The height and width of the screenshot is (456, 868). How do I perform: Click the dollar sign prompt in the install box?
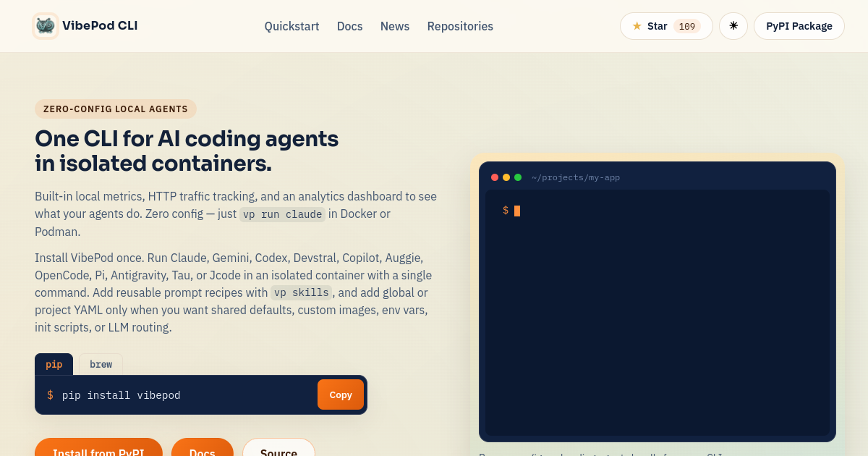click(x=50, y=395)
